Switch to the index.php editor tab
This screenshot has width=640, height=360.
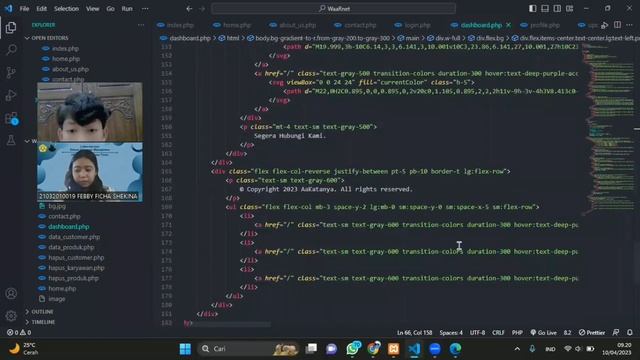tap(176, 25)
